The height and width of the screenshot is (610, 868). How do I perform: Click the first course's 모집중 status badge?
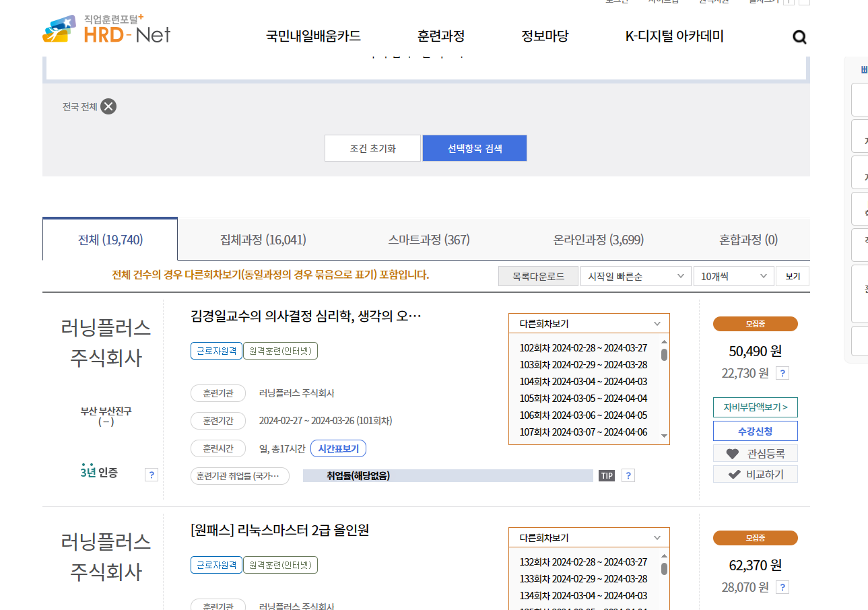[x=756, y=324]
